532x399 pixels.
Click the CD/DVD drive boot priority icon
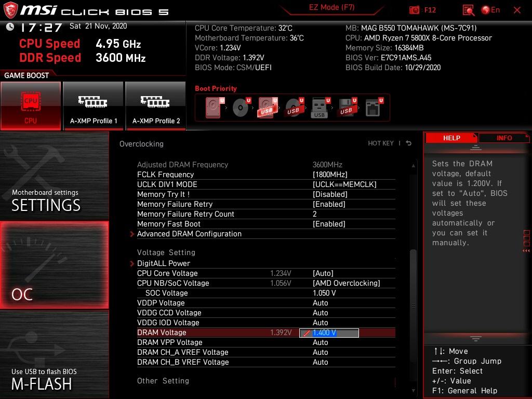tap(242, 108)
